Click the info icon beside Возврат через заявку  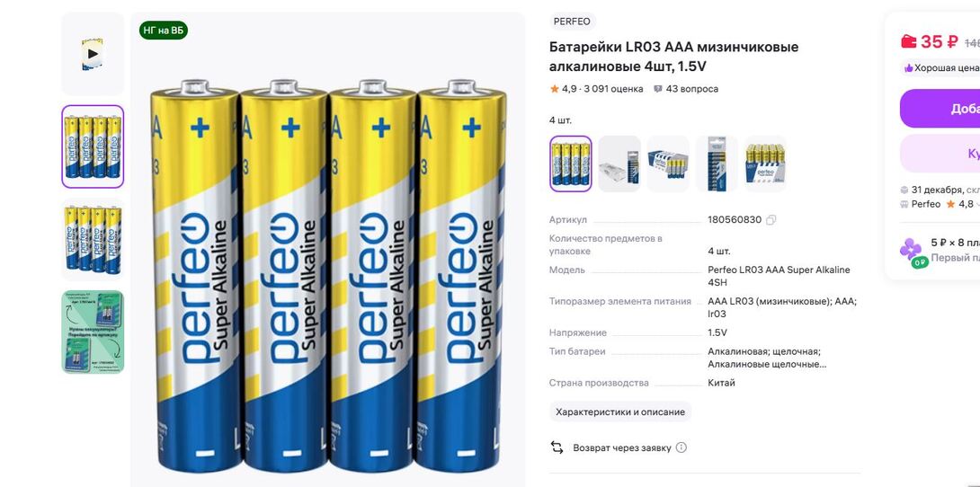682,447
